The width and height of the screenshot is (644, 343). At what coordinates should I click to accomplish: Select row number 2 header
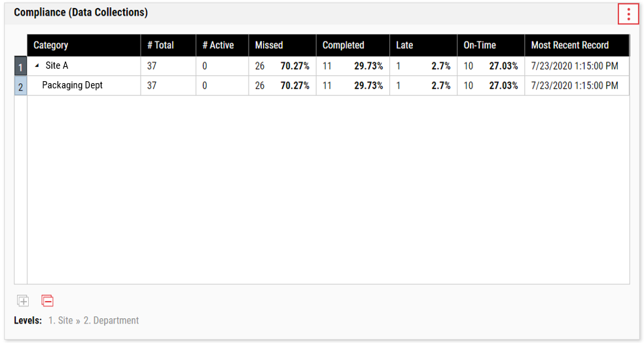click(20, 86)
